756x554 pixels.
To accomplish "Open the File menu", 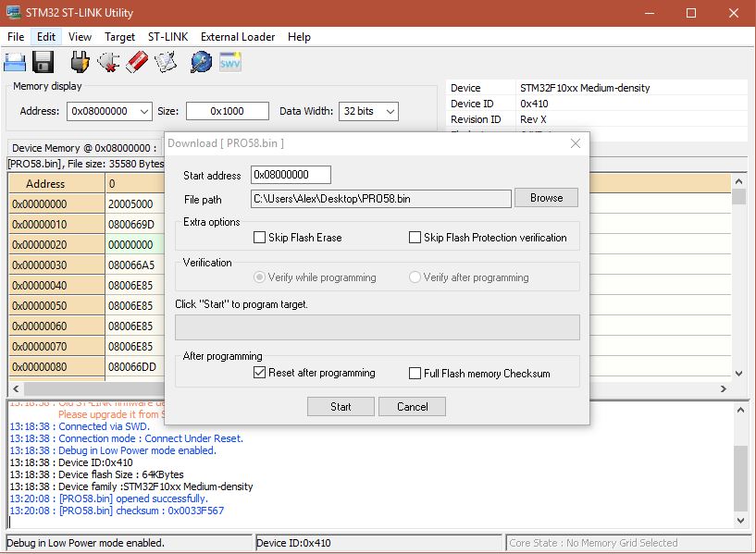I will 16,37.
